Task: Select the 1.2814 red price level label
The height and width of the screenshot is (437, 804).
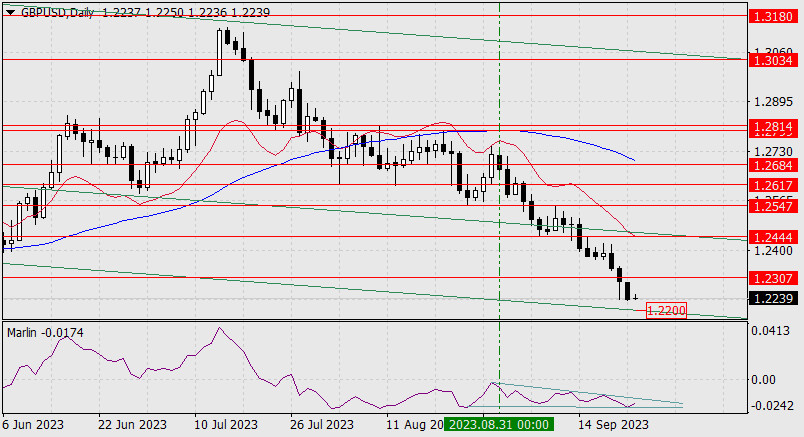Action: pyautogui.click(x=774, y=126)
